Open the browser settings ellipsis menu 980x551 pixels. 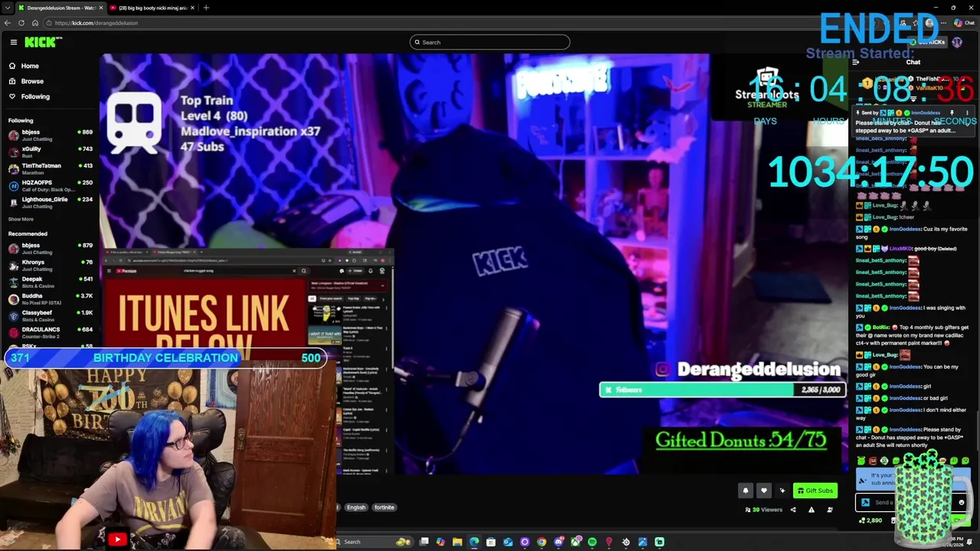[x=943, y=23]
